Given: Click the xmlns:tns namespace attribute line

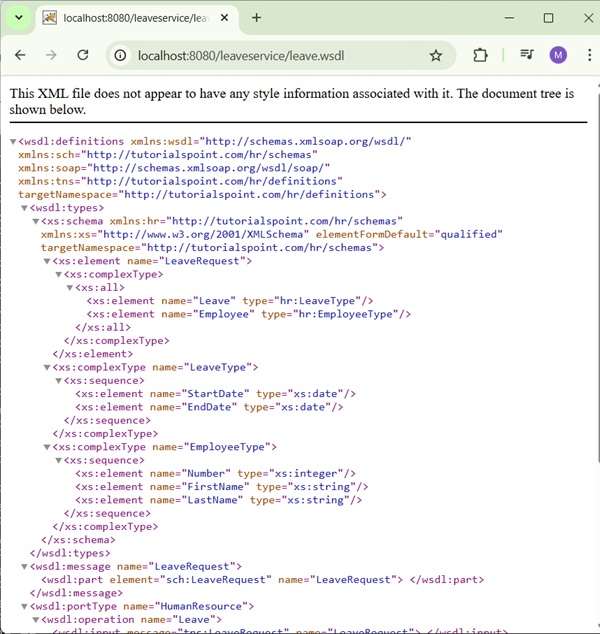Looking at the screenshot, I should pos(180,181).
